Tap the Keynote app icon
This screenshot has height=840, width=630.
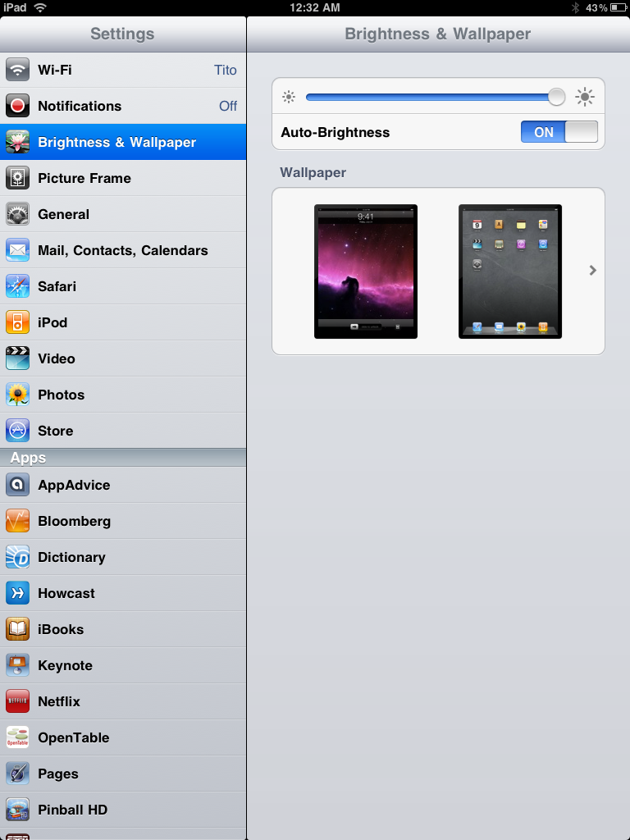coord(18,665)
